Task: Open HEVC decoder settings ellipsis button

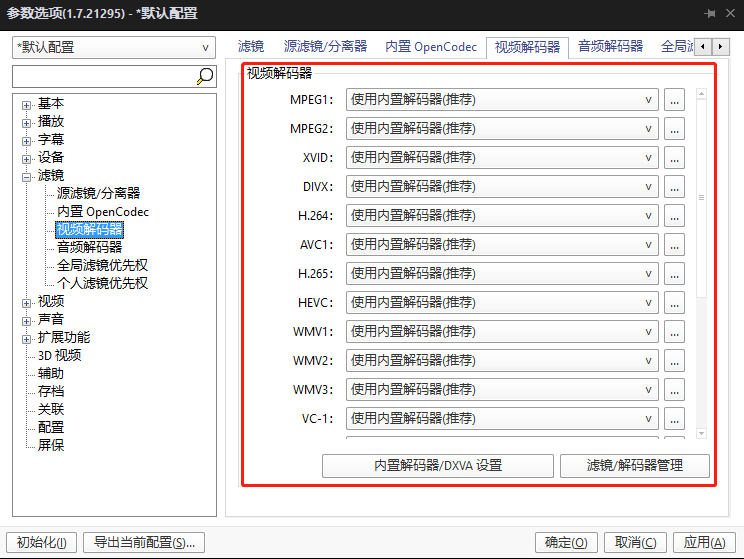Action: [674, 303]
